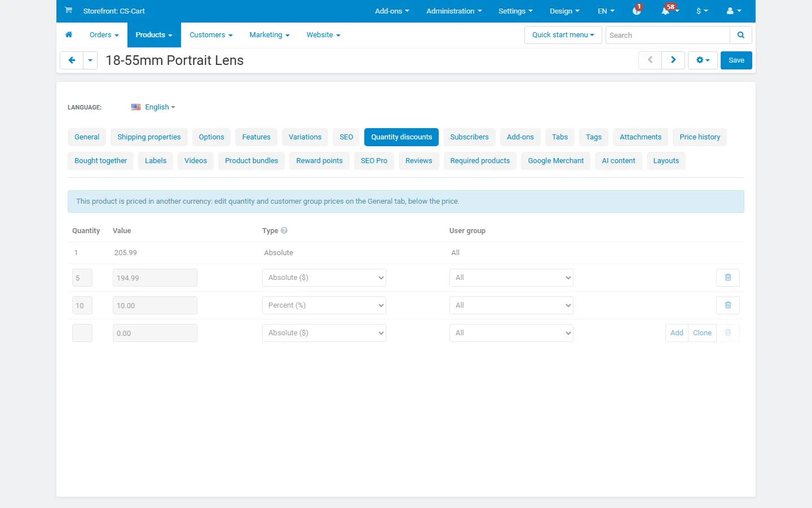Open the Marketing menu

click(x=270, y=35)
